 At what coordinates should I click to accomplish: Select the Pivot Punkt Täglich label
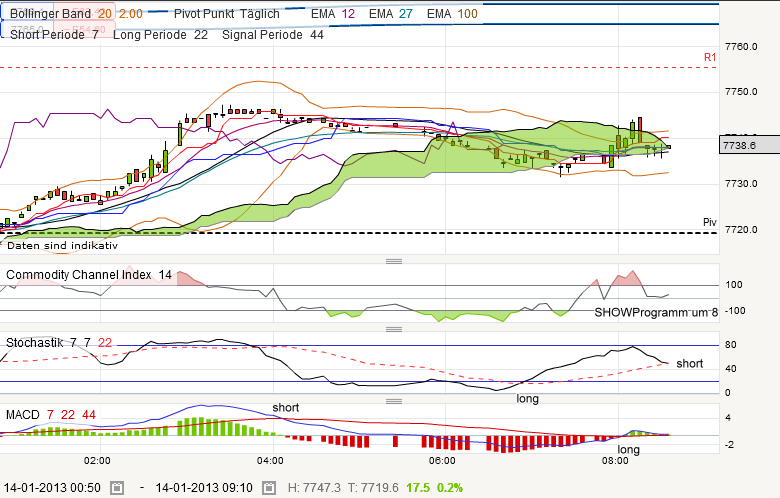[x=227, y=14]
